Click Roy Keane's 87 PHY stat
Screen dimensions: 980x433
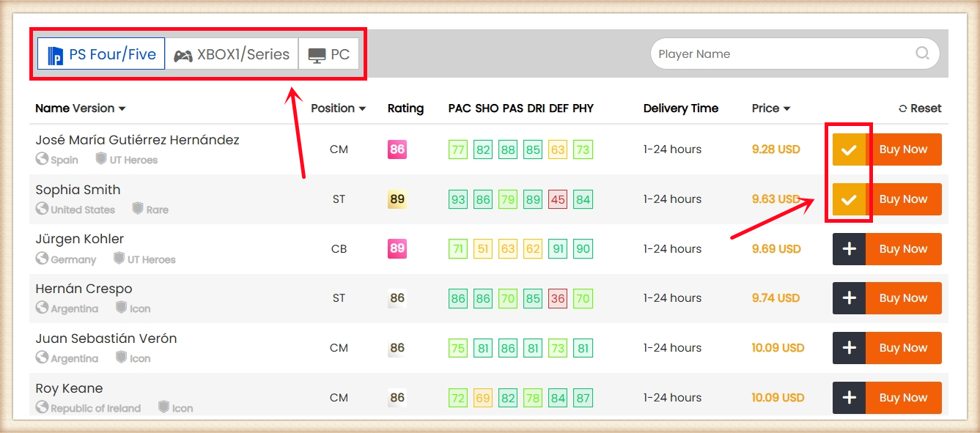click(583, 398)
